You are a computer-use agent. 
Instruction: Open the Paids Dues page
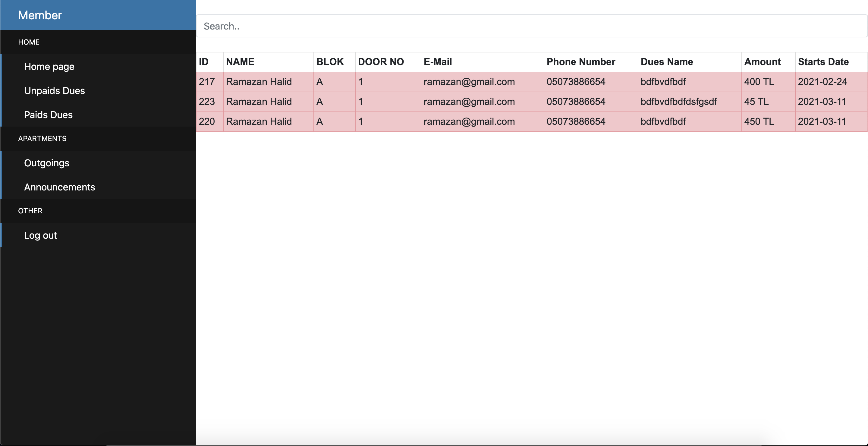tap(48, 115)
